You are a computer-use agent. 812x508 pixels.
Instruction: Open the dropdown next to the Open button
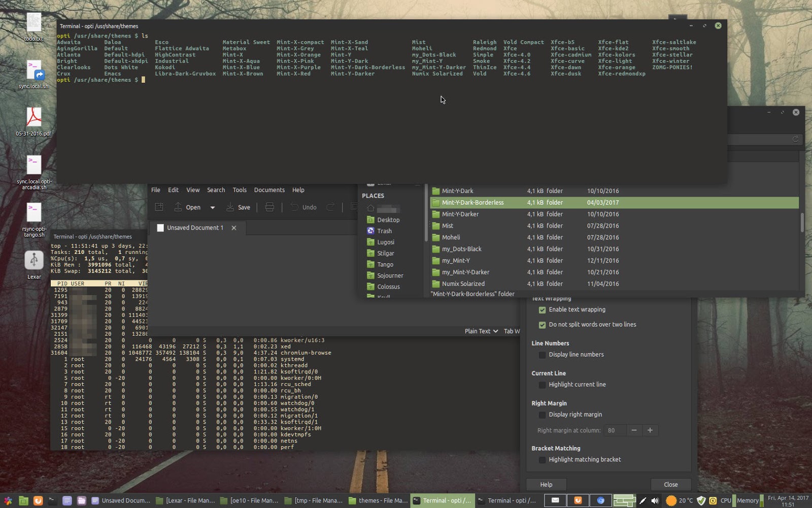[x=213, y=207]
